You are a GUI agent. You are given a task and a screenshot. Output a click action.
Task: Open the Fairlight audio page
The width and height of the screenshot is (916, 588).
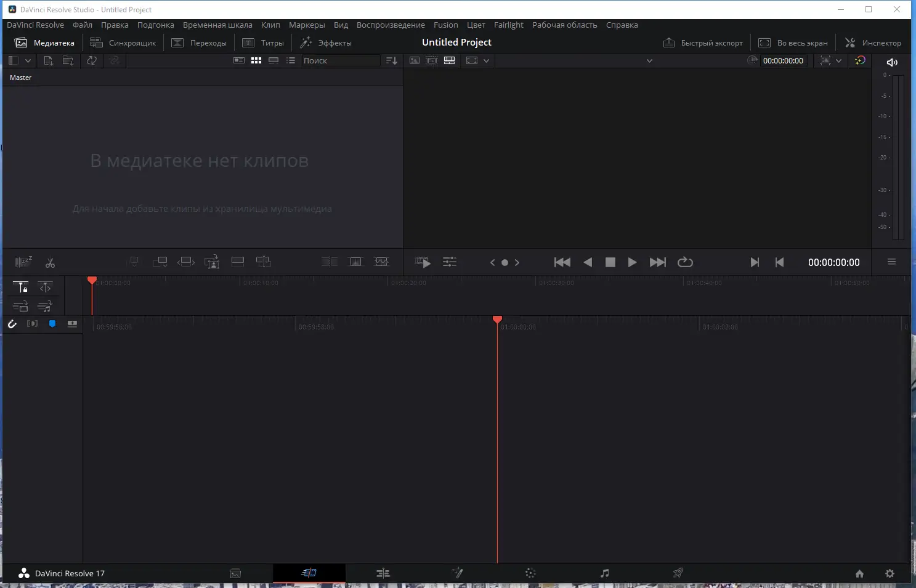point(603,573)
